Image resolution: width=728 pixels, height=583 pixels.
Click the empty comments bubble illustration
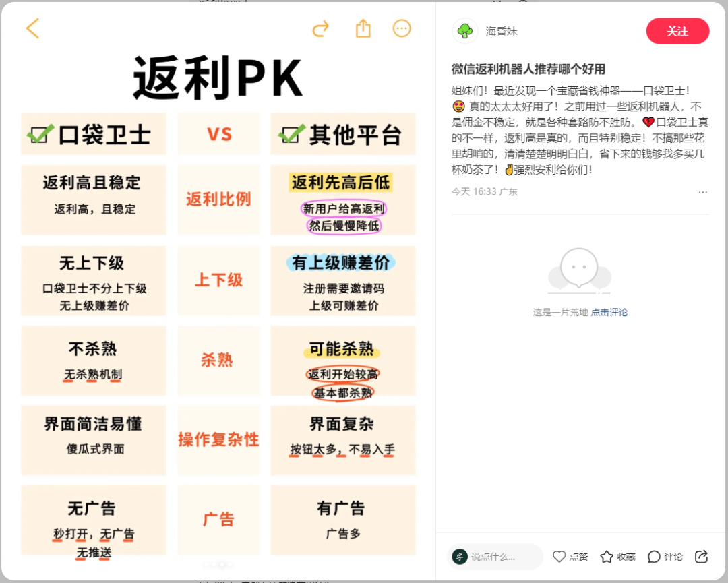click(580, 271)
